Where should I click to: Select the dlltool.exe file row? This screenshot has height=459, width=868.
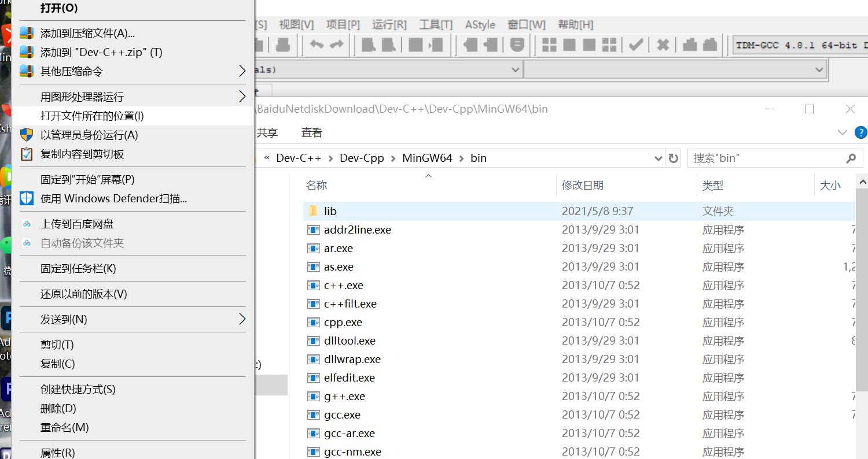point(579,340)
